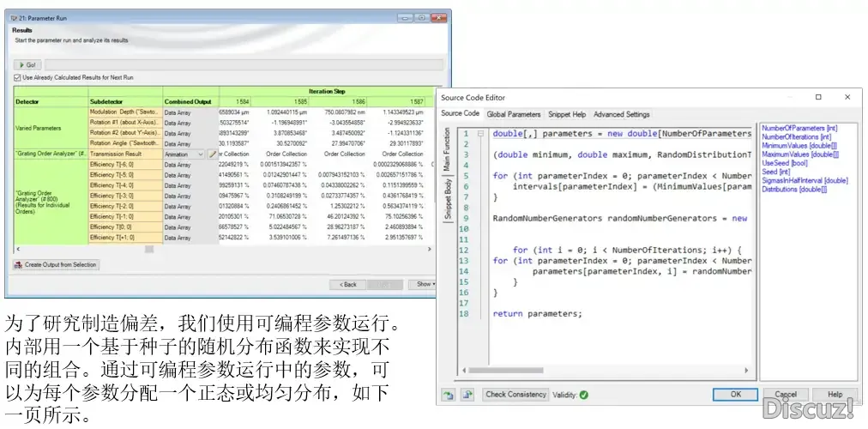Click the results table horizontal scrollbar thumb
868x429 pixels.
[x=149, y=250]
